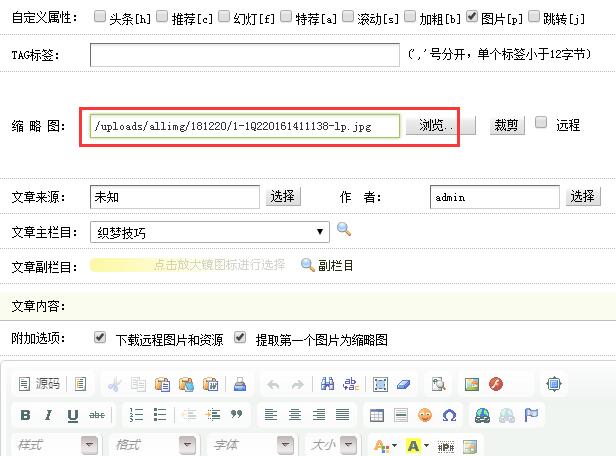Click the print icon in the editor
The width and height of the screenshot is (616, 456).
240,384
